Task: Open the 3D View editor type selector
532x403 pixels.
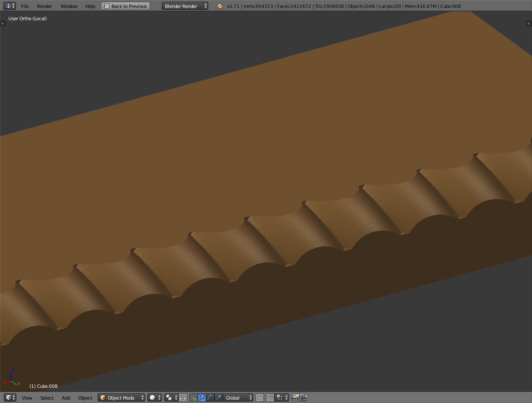Action: click(10, 398)
